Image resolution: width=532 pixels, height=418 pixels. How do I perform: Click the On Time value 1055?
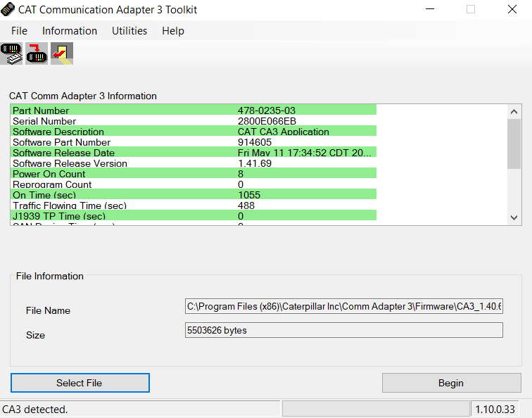pyautogui.click(x=249, y=195)
